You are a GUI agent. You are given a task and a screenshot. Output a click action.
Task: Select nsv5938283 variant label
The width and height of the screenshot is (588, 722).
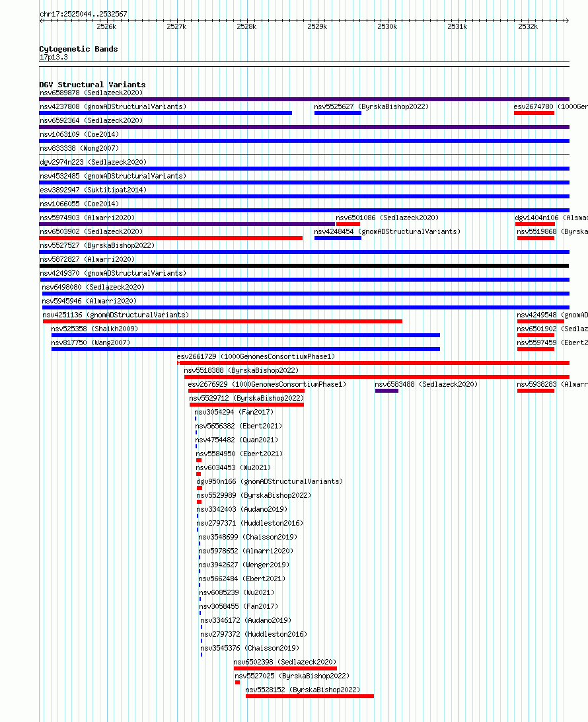552,384
